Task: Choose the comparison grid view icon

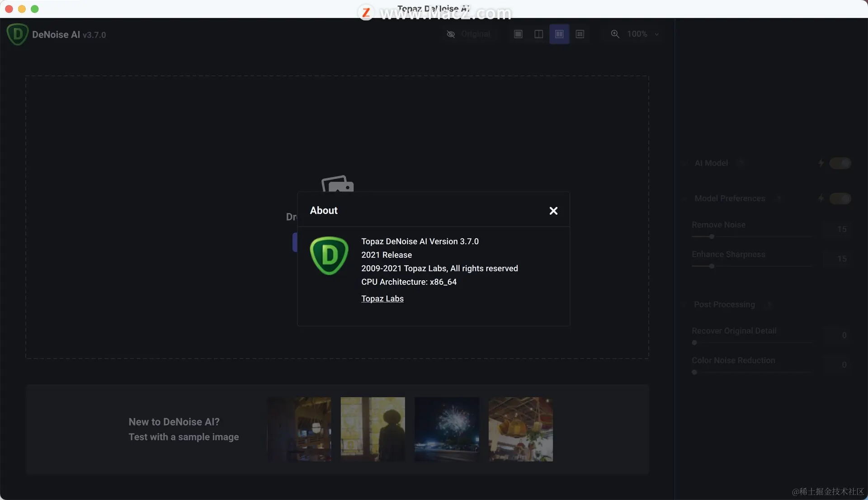Action: [x=580, y=34]
